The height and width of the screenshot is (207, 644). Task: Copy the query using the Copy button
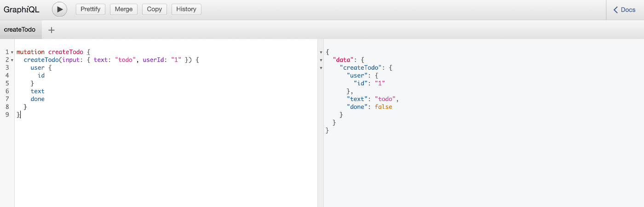[x=155, y=9]
